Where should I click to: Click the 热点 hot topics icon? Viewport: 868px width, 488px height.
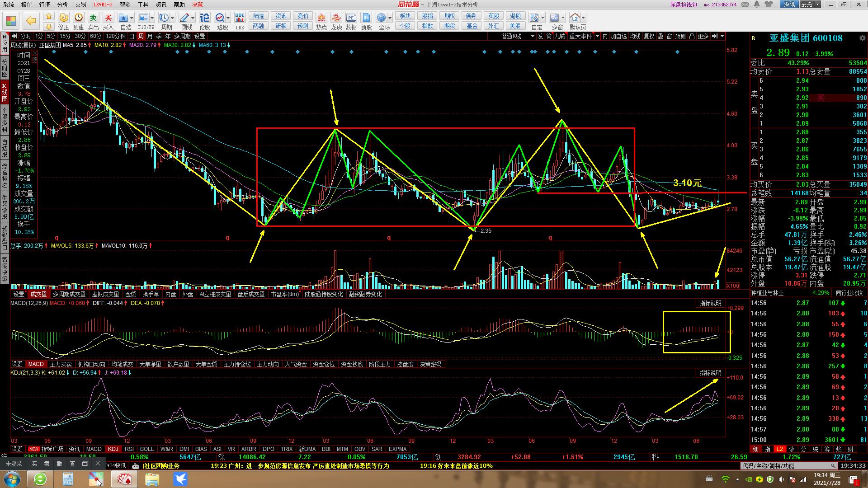click(321, 18)
